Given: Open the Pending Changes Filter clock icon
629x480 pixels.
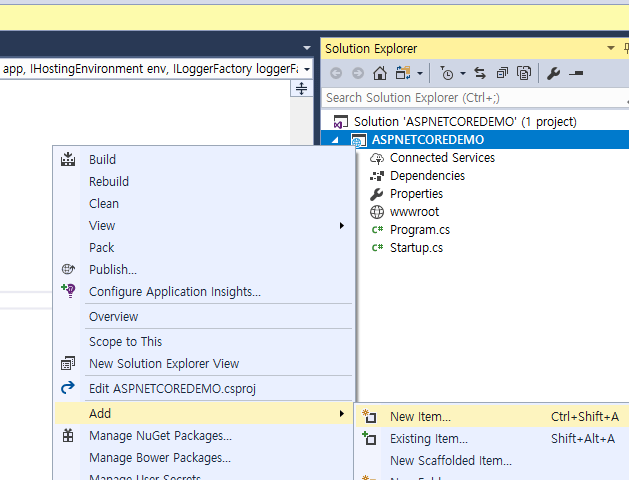Looking at the screenshot, I should click(x=447, y=73).
